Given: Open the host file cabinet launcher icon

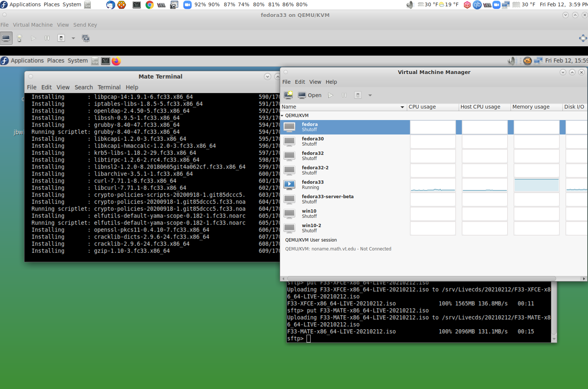Looking at the screenshot, I should click(87, 5).
